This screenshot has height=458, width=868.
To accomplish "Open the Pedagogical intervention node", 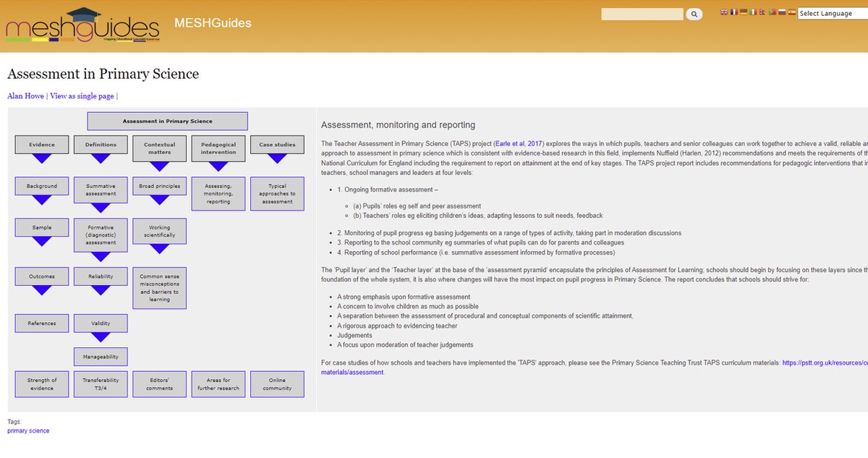I will (218, 148).
